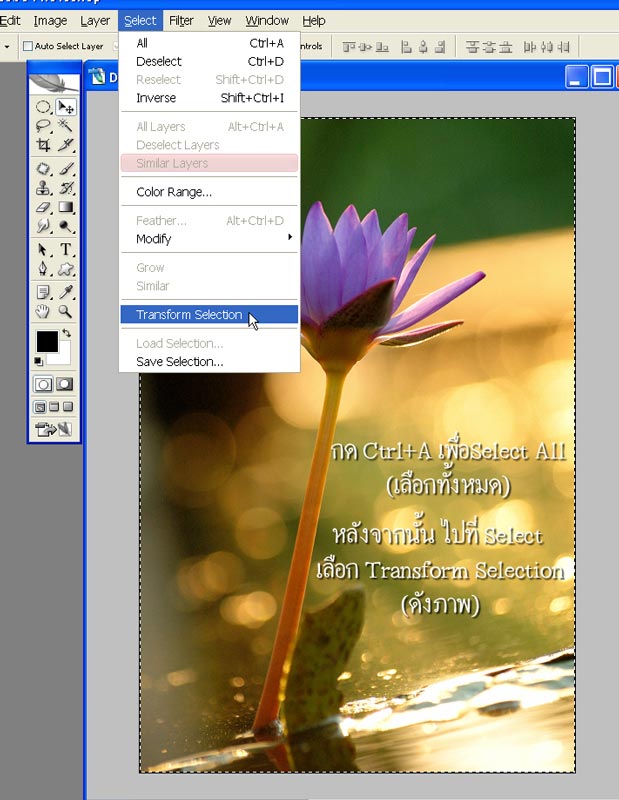
Task: Choose Inverse from the Select menu
Action: [209, 98]
